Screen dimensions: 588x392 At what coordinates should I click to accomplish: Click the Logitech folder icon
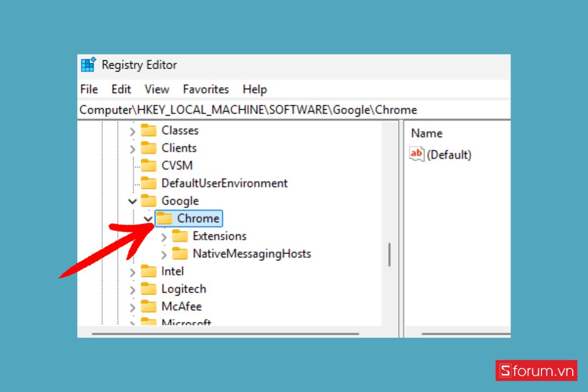[148, 289]
